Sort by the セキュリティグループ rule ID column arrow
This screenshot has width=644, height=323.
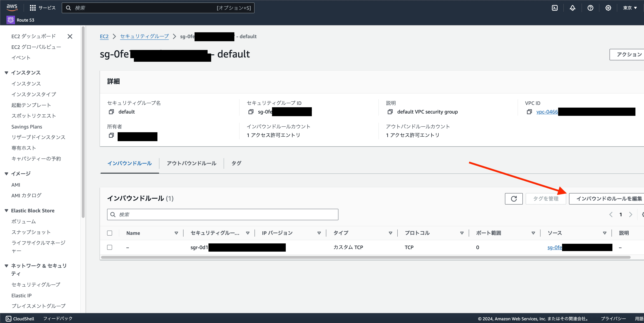248,233
